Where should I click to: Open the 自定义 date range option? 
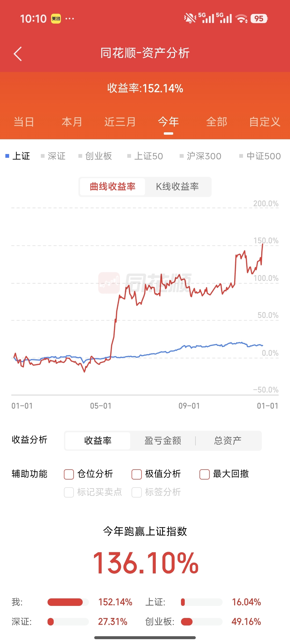pos(265,122)
